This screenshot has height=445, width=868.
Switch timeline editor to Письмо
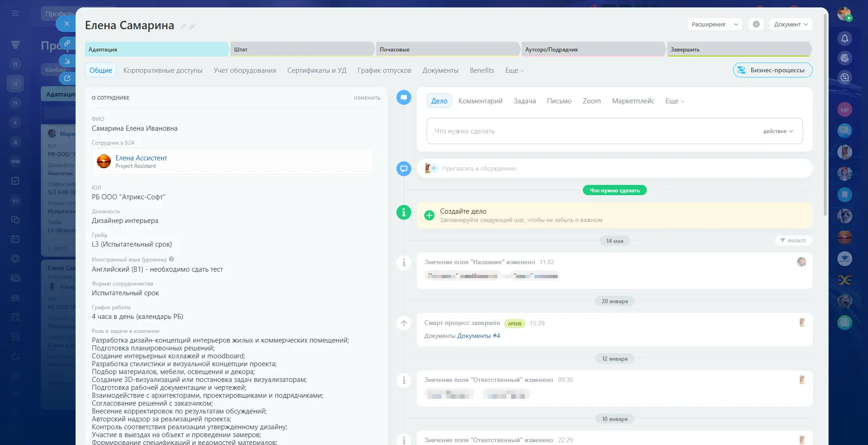[x=559, y=101]
